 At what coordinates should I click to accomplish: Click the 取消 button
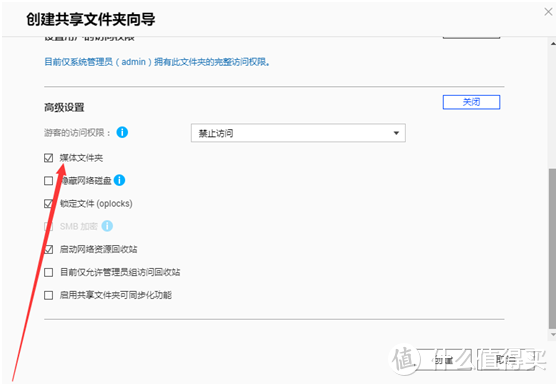pyautogui.click(x=506, y=360)
